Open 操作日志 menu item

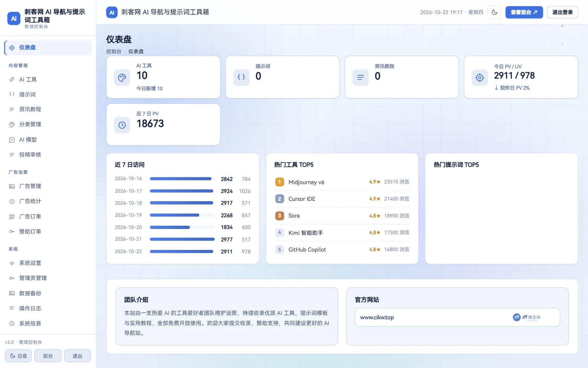coord(48,308)
